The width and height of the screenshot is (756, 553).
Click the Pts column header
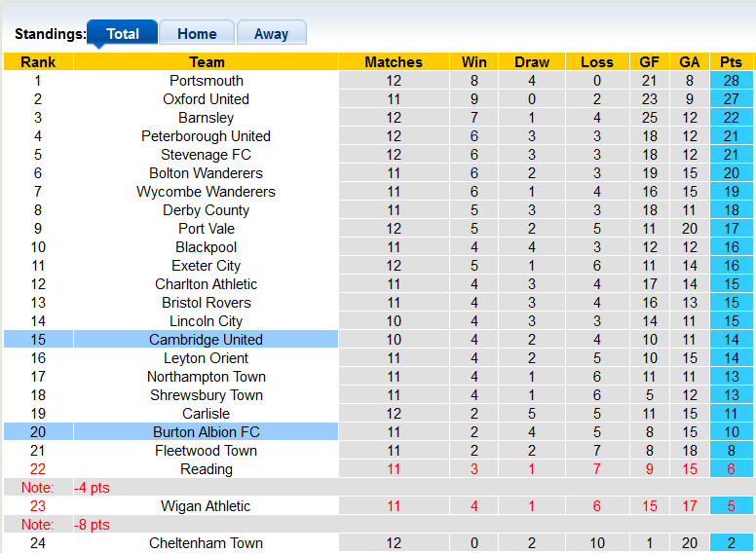coord(731,62)
